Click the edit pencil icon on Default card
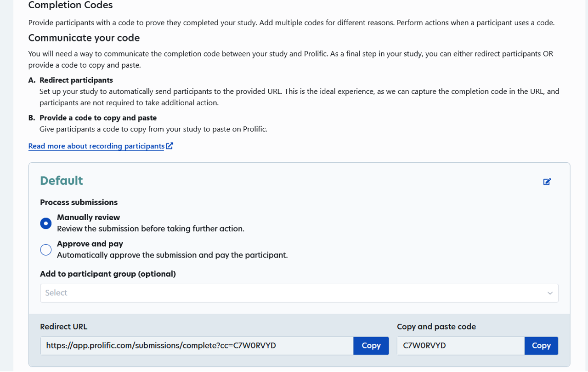 click(x=547, y=182)
